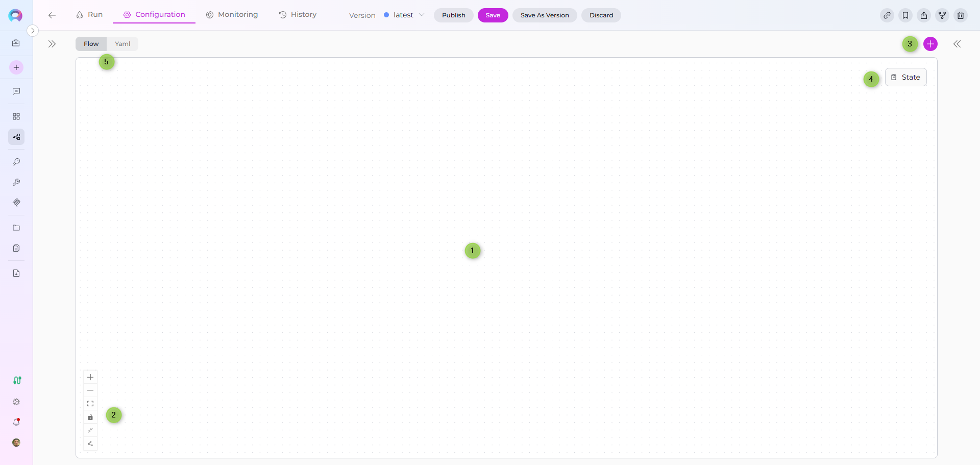980x465 pixels.
Task: Click the magenta add node plus button
Action: coord(930,44)
